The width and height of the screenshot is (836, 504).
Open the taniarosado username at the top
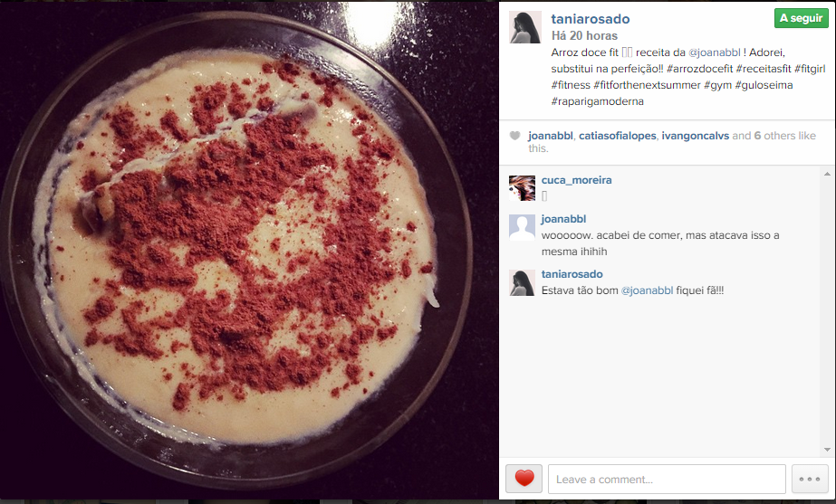(591, 19)
